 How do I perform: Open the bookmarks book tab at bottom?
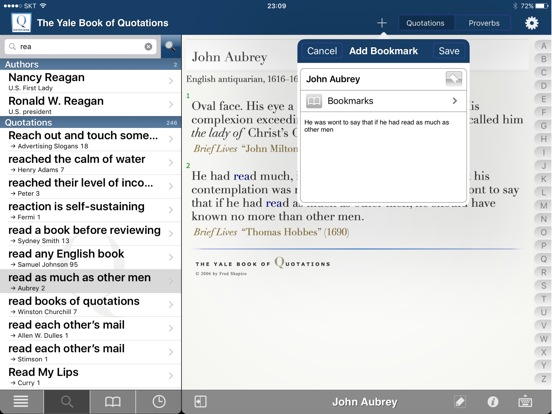click(113, 401)
